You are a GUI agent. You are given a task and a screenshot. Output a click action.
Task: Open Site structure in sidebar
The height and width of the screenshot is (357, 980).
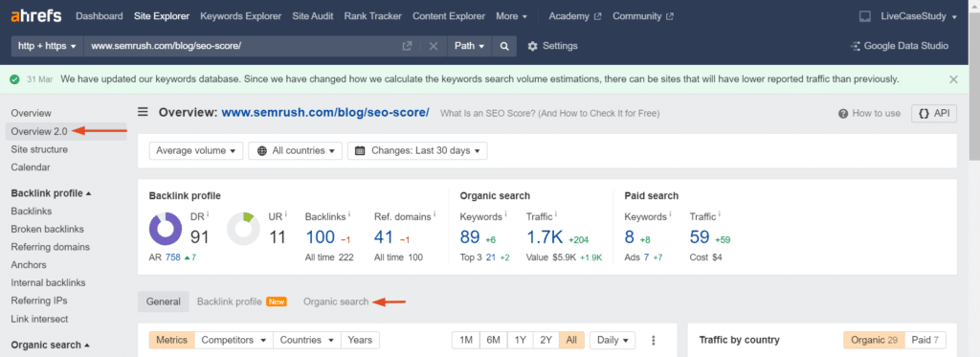tap(39, 149)
